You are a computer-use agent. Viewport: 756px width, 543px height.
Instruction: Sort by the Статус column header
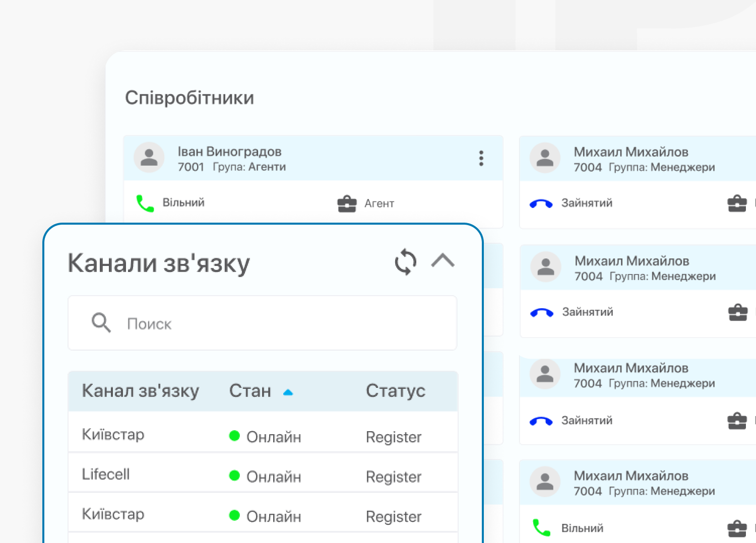tap(395, 391)
